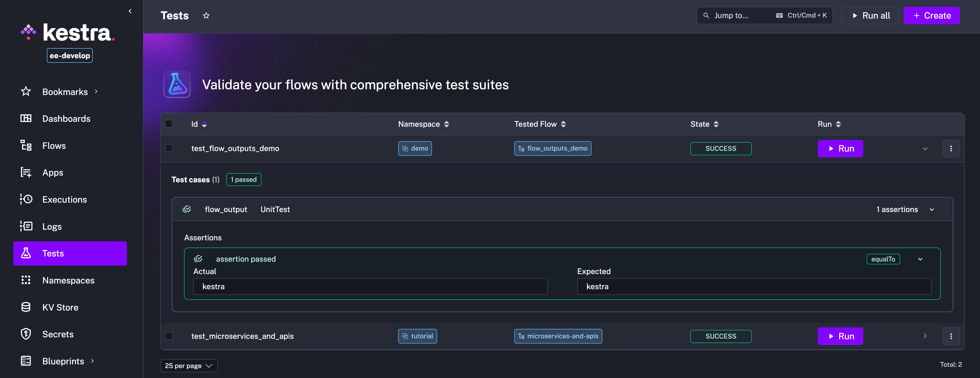The height and width of the screenshot is (378, 980).
Task: Click the ee-develop tenant badge
Action: tap(70, 55)
